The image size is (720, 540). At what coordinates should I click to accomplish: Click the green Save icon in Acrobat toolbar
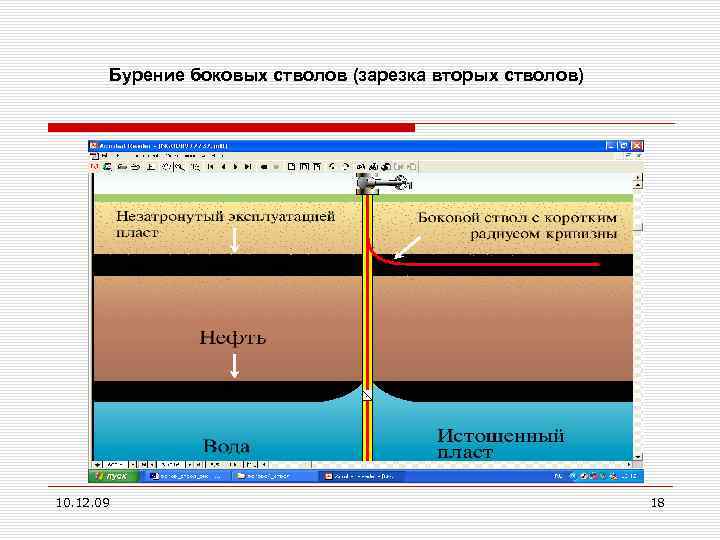(107, 167)
